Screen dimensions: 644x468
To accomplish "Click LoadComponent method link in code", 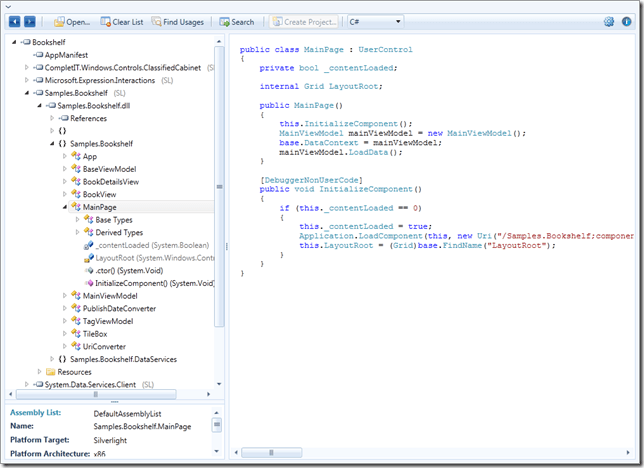I will click(x=391, y=236).
